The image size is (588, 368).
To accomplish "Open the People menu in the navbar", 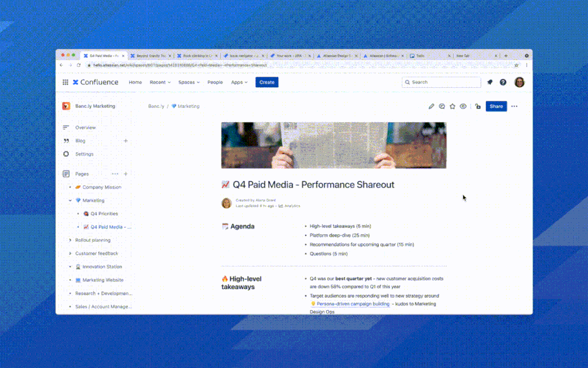I will click(x=215, y=82).
